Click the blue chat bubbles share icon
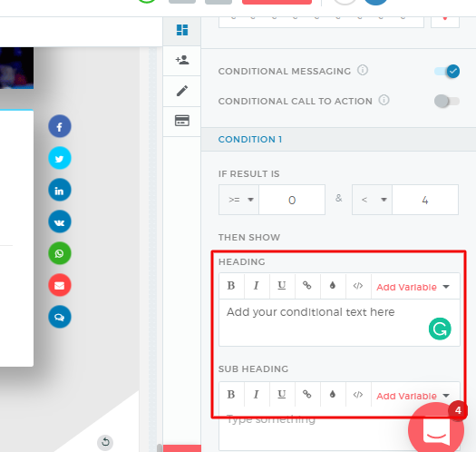This screenshot has height=452, width=476. click(x=60, y=317)
